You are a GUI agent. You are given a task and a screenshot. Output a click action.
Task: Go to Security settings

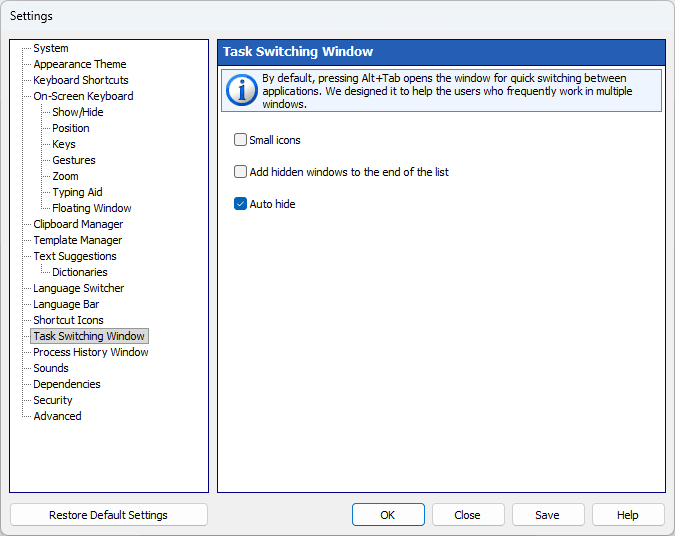coord(53,400)
